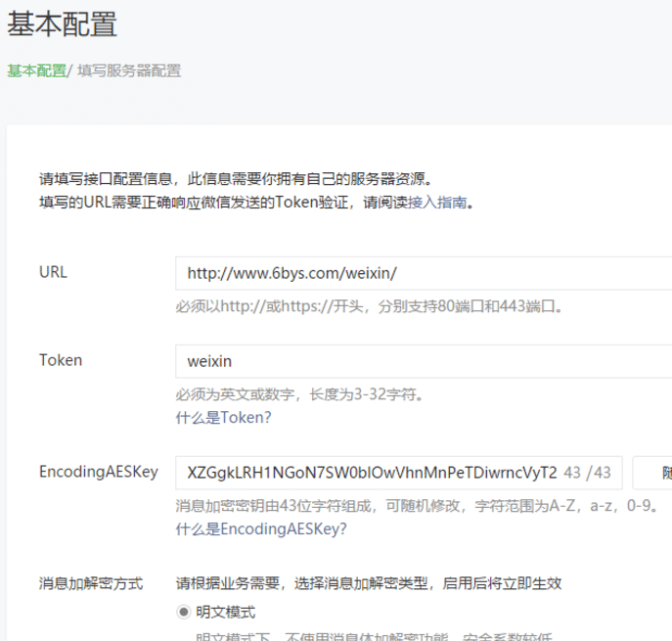Click the Token hint about 3-32 characters

click(299, 395)
